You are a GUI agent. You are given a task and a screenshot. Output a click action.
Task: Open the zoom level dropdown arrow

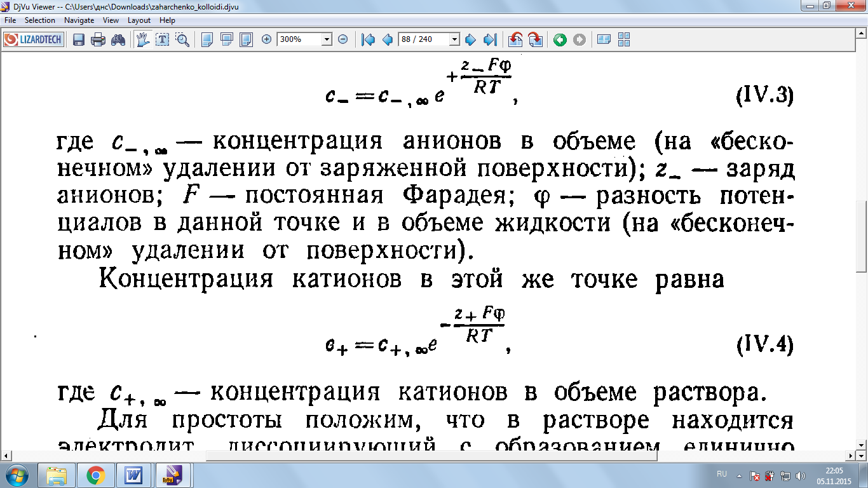(x=327, y=39)
